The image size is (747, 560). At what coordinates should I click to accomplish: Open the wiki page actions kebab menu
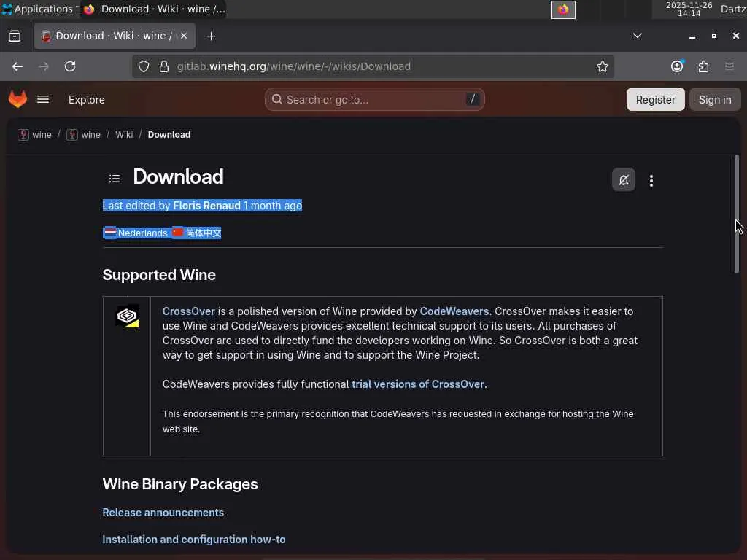tap(651, 181)
